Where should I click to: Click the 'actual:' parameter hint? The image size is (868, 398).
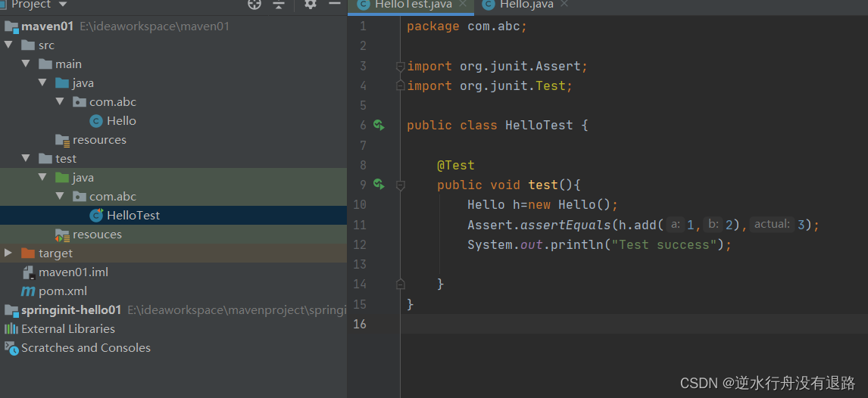coord(772,224)
